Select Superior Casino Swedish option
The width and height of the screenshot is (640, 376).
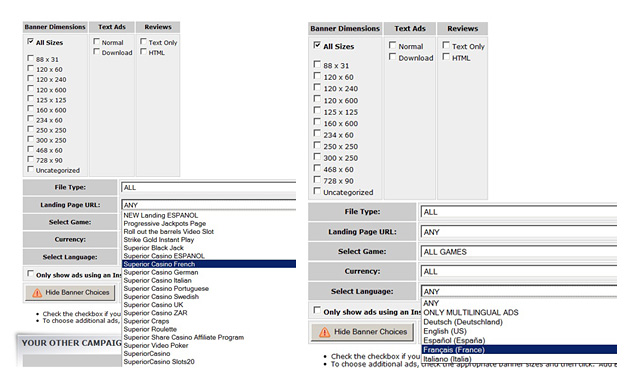209,297
